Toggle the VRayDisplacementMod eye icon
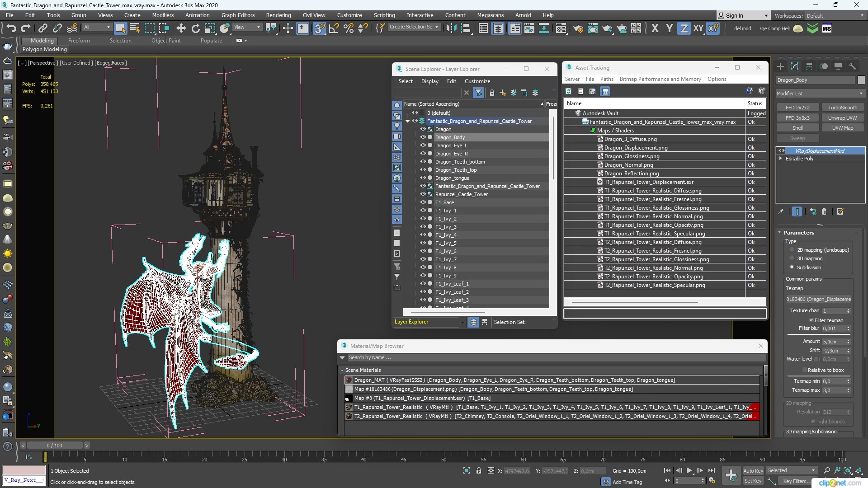Screen dimensions: 868x488 coord(781,150)
